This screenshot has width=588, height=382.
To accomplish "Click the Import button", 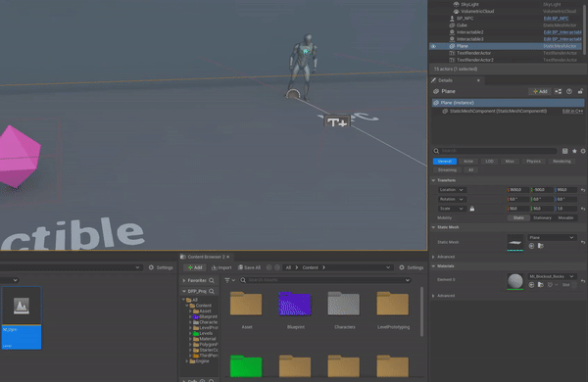I will pos(221,267).
